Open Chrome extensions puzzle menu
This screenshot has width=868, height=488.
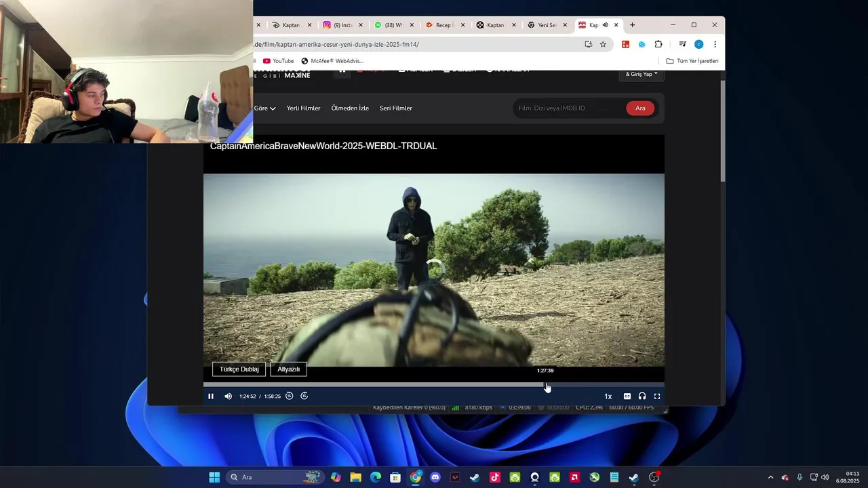[x=658, y=44]
